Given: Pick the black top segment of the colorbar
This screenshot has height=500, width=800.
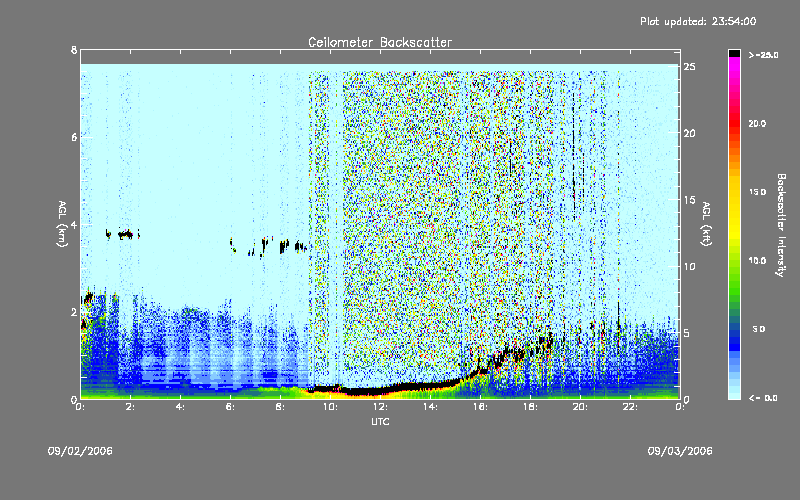Looking at the screenshot, I should [734, 53].
